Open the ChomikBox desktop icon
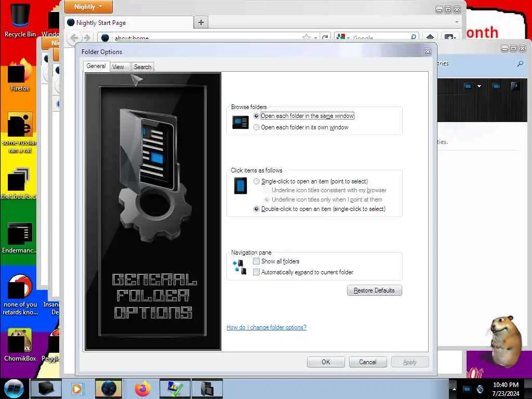This screenshot has height=399, width=532. click(20, 344)
